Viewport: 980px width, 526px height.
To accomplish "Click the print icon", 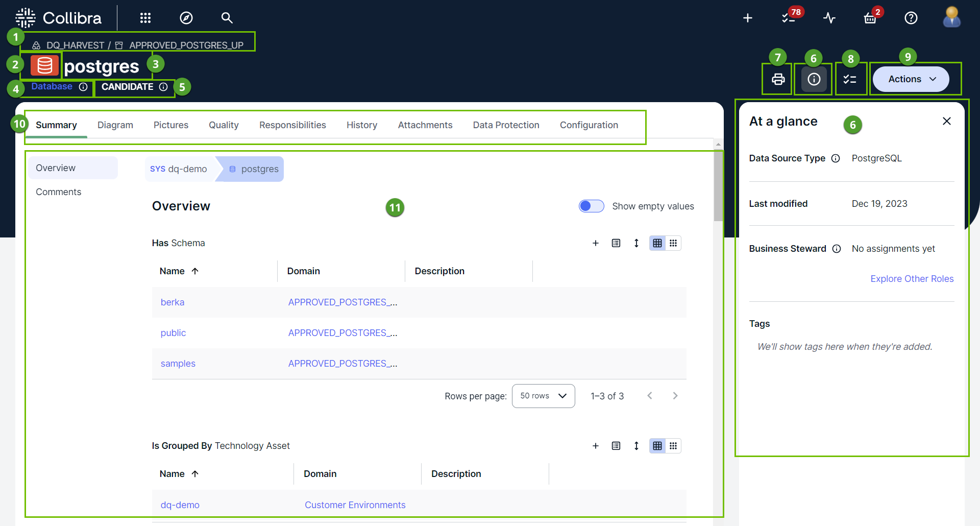I will [778, 79].
